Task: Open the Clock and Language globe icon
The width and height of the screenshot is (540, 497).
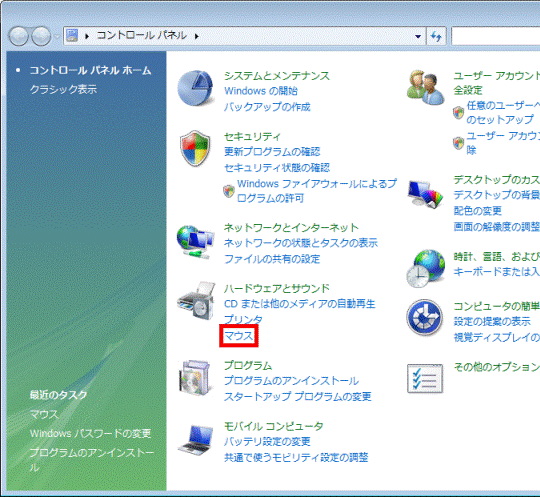Action: click(425, 269)
